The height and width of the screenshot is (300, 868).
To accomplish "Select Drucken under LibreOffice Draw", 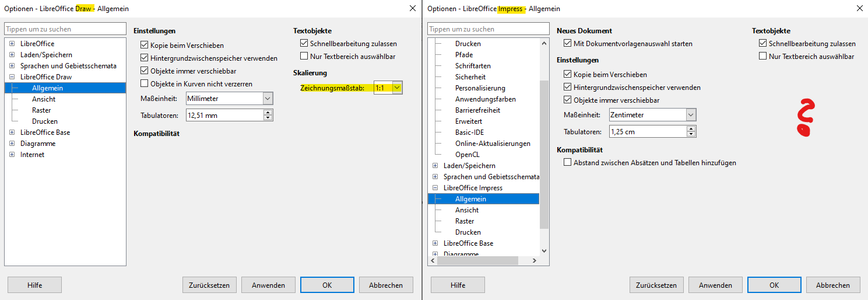I will coord(45,121).
